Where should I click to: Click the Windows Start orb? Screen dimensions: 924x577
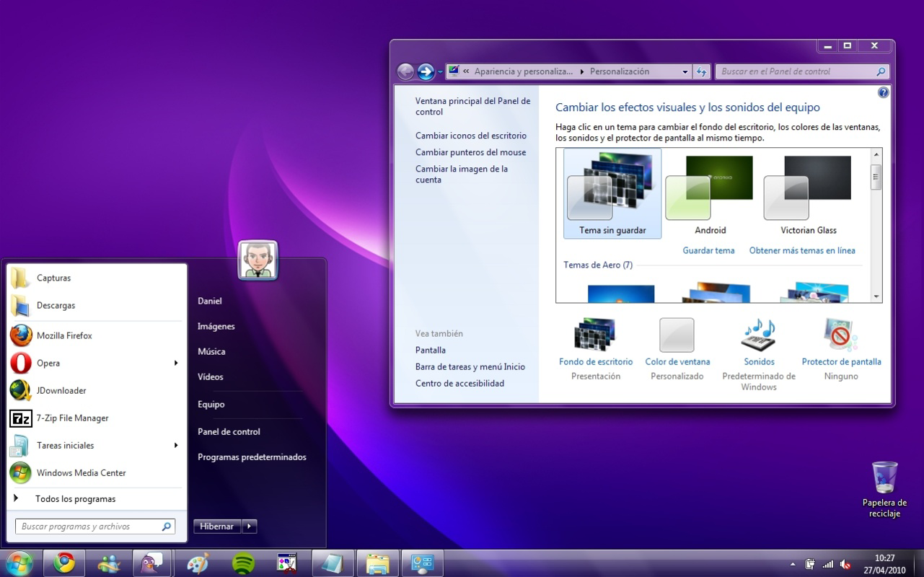[x=19, y=563]
